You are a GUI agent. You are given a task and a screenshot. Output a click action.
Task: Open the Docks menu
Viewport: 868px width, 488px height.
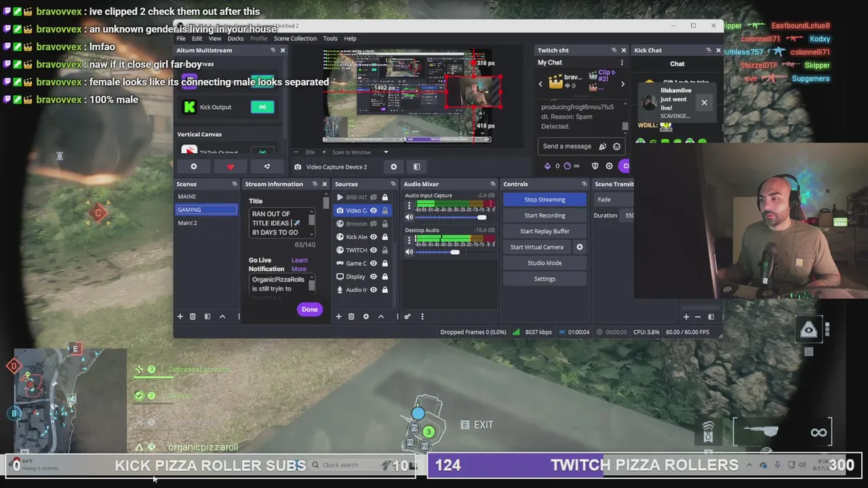tap(236, 39)
